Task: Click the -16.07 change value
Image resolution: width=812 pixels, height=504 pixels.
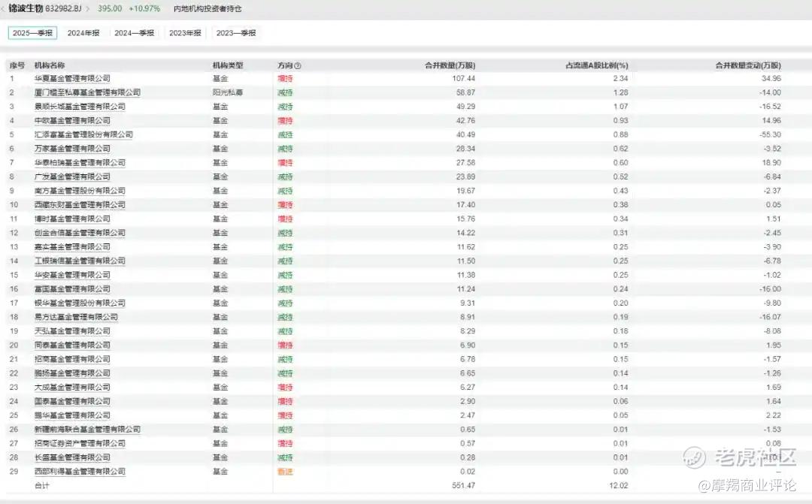Action: [x=770, y=317]
